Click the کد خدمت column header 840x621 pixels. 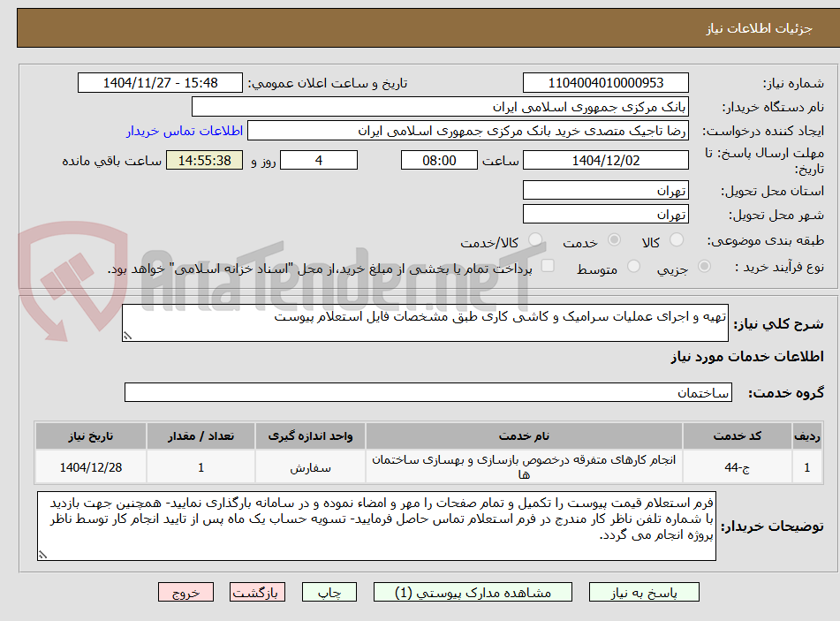[x=738, y=436]
